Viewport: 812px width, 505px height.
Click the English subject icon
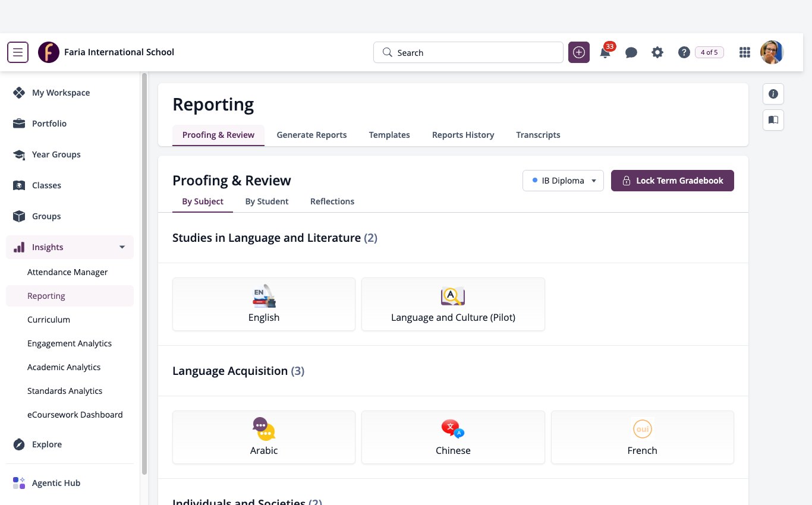[264, 296]
